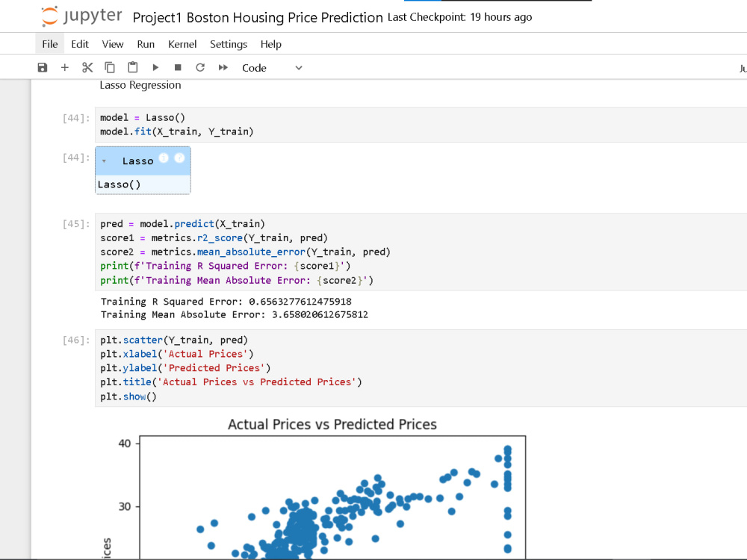Viewport: 747px width, 560px height.
Task: Interrupt the kernel with the stop icon
Action: (x=178, y=68)
